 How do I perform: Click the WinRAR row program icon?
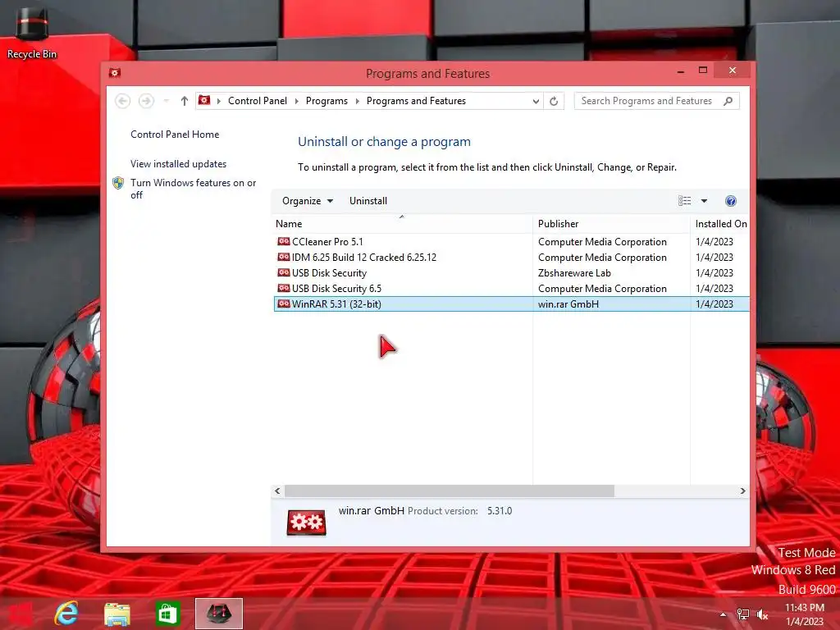tap(283, 304)
